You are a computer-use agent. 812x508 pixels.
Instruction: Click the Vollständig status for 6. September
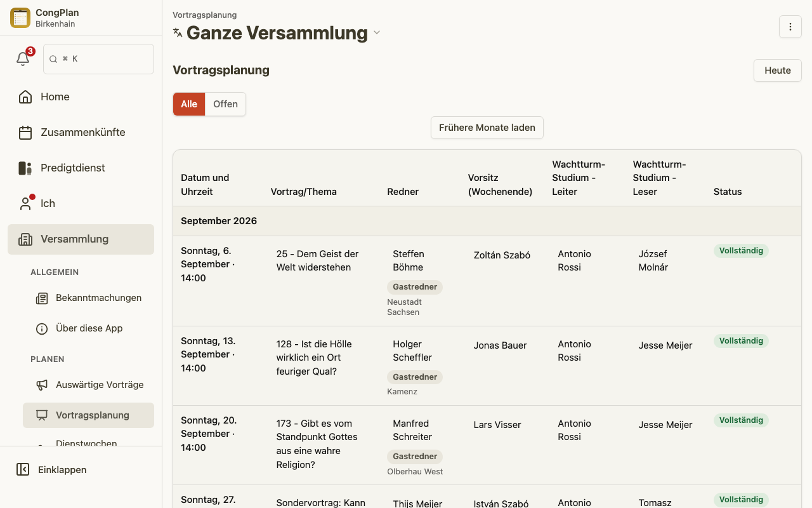coord(741,251)
